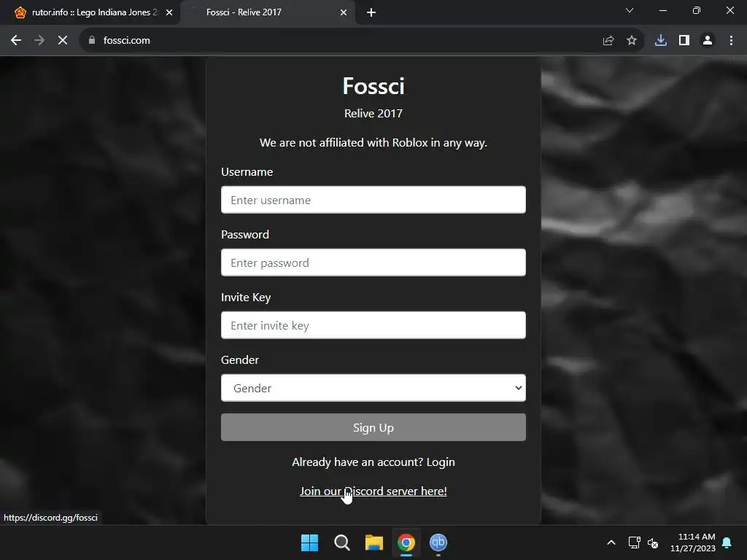Screen dimensions: 747x560
Task: Click the Fossci heading text
Action: tap(373, 86)
